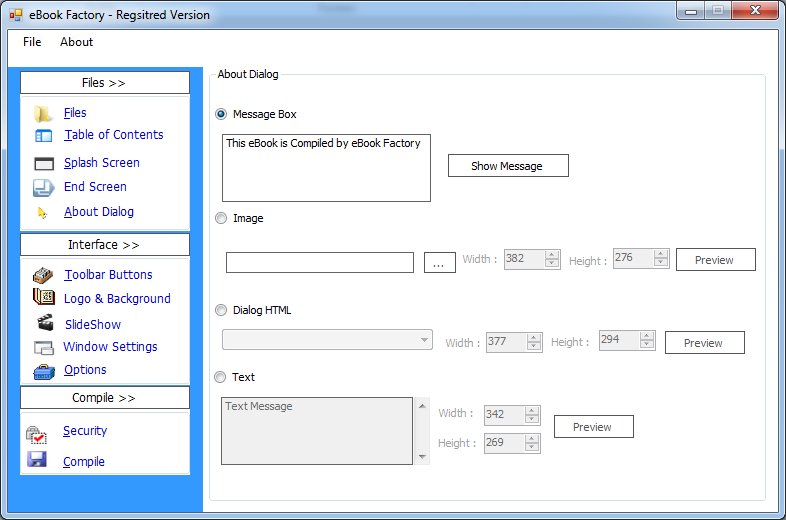Open the Table of Contents link
The width and height of the screenshot is (786, 520).
(114, 135)
